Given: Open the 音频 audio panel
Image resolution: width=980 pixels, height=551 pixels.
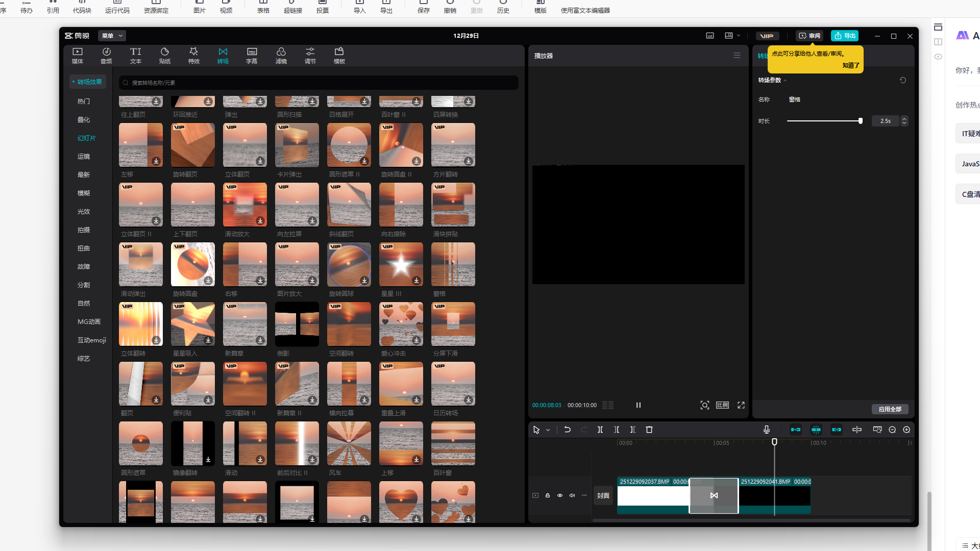Looking at the screenshot, I should 106,55.
